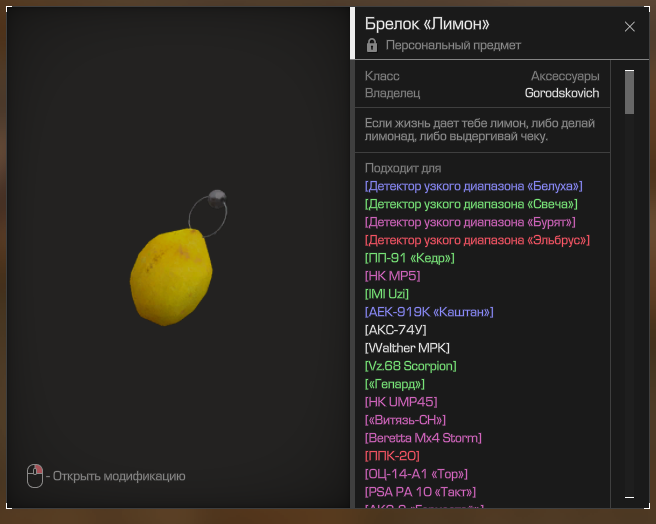
Task: Choose Детектор узкого диапазона «Эльбрус» entry
Action: [x=477, y=240]
